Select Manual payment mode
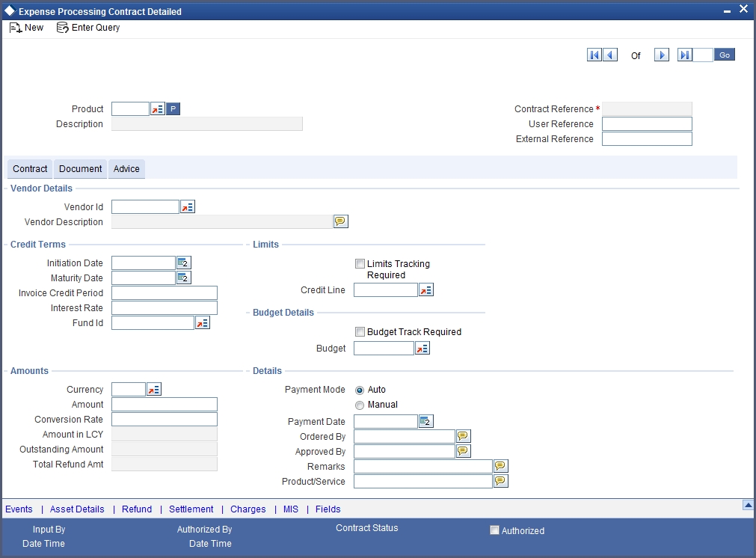This screenshot has height=558, width=756. pyautogui.click(x=360, y=405)
